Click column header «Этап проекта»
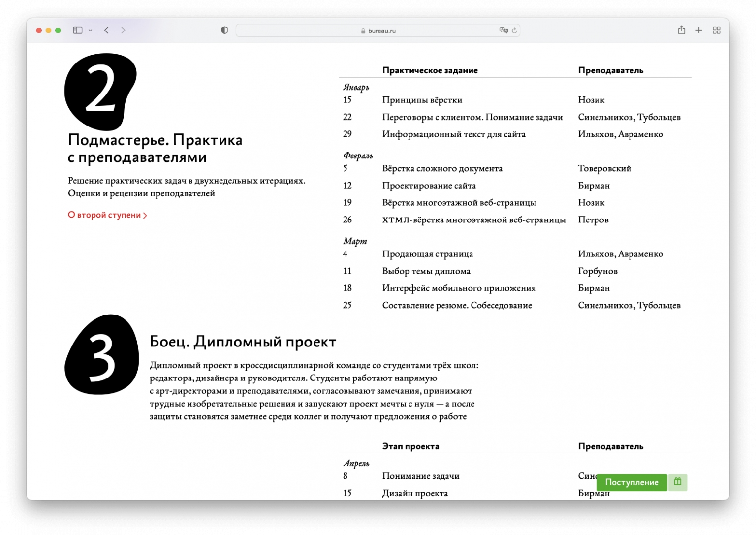This screenshot has height=535, width=756. coord(411,447)
